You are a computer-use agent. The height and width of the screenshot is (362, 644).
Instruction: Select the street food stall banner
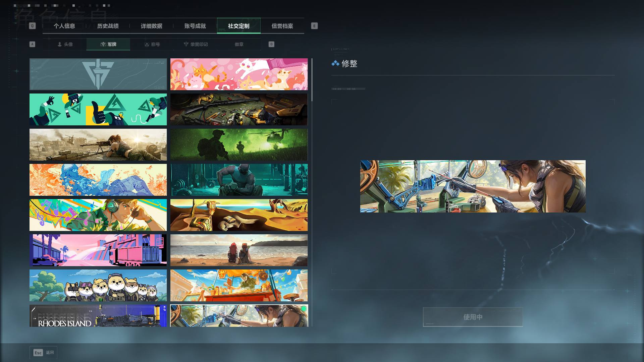[239, 286]
